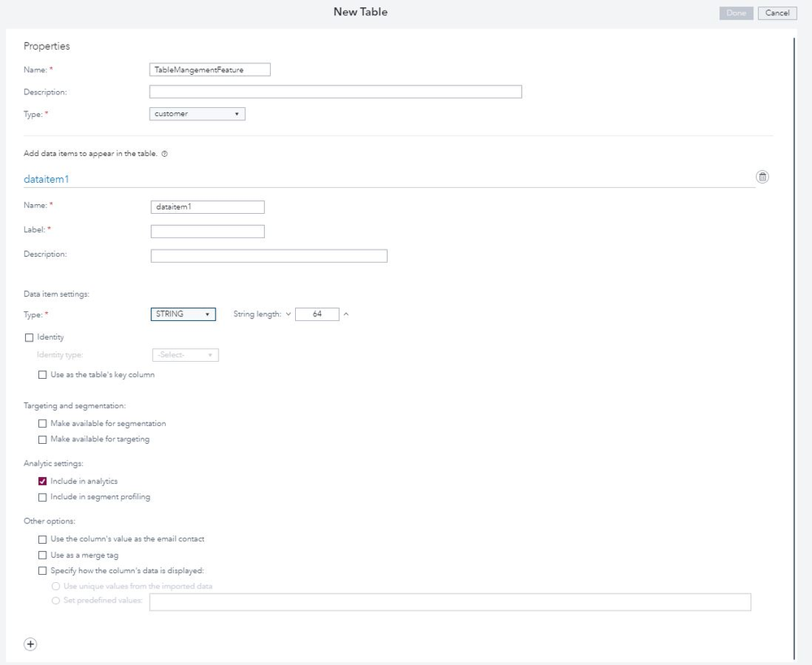Viewport: 812px width, 665px height.
Task: Open the table Type dropdown showing customer
Action: 198,114
